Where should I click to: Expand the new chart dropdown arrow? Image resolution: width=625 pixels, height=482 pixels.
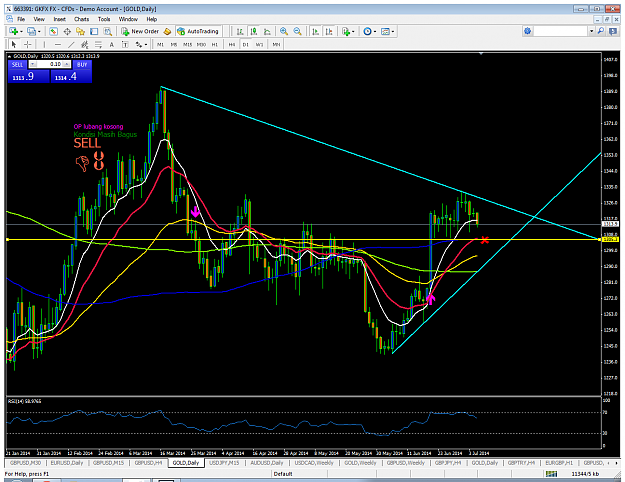point(21,31)
